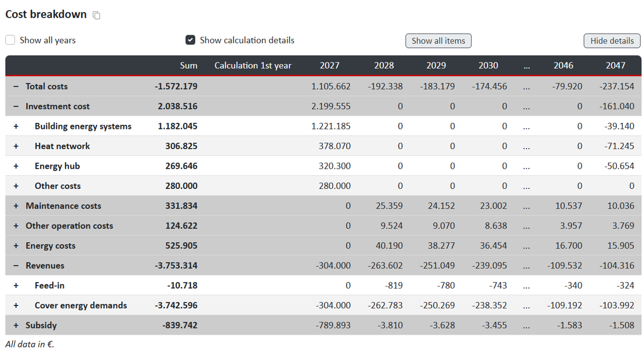
Task: Select Energy costs 2046 value 16.700
Action: [569, 246]
